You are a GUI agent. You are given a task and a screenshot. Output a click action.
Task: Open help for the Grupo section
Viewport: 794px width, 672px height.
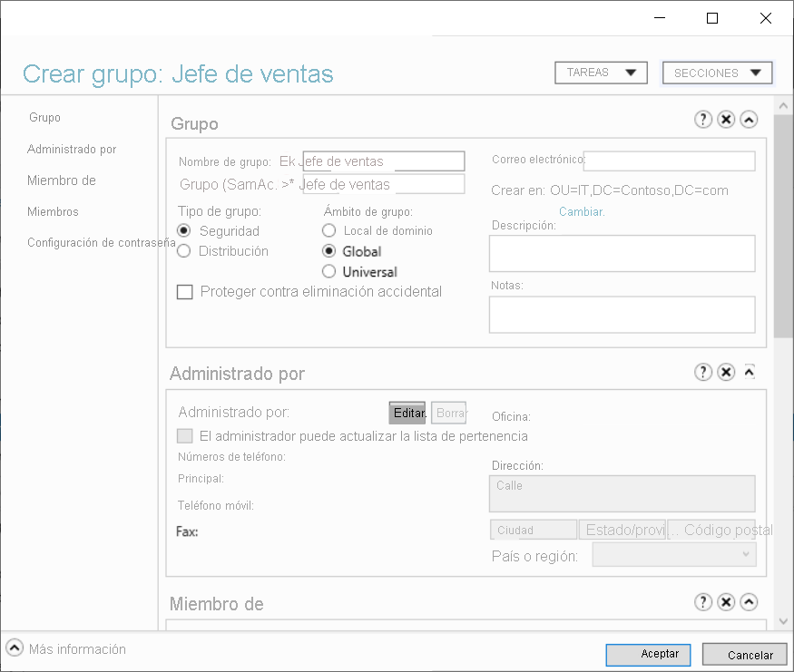pyautogui.click(x=703, y=119)
